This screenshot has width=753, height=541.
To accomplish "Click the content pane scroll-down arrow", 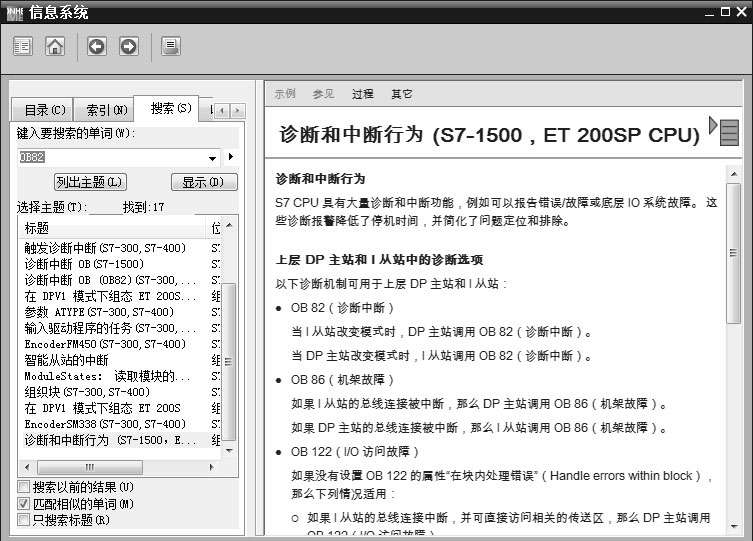I will tap(733, 527).
